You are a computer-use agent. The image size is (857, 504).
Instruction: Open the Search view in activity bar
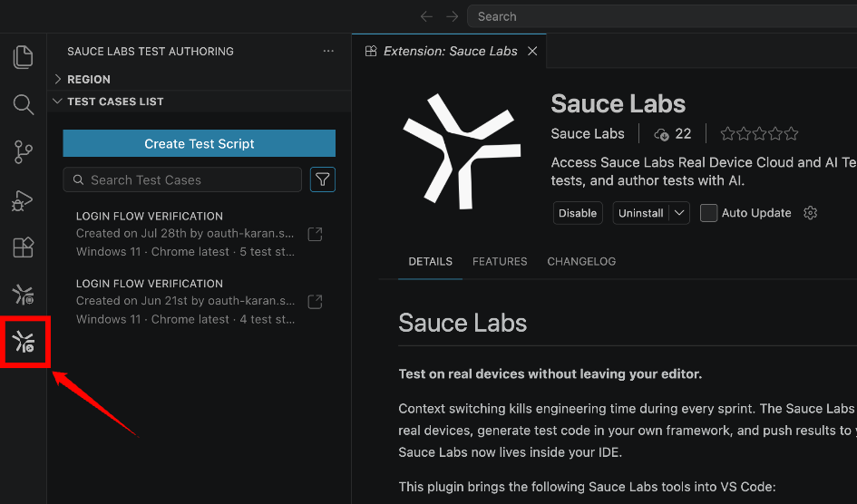[x=23, y=104]
